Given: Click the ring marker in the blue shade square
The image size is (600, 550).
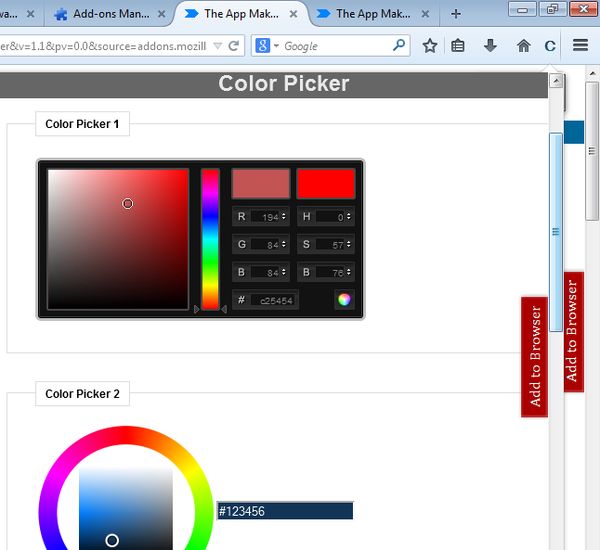Looking at the screenshot, I should click(112, 540).
